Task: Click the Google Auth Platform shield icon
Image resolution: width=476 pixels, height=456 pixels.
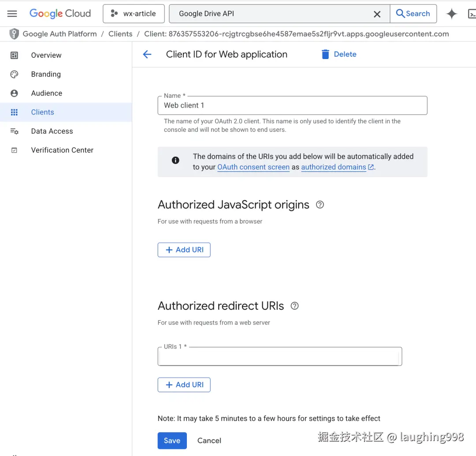Action: (14, 34)
